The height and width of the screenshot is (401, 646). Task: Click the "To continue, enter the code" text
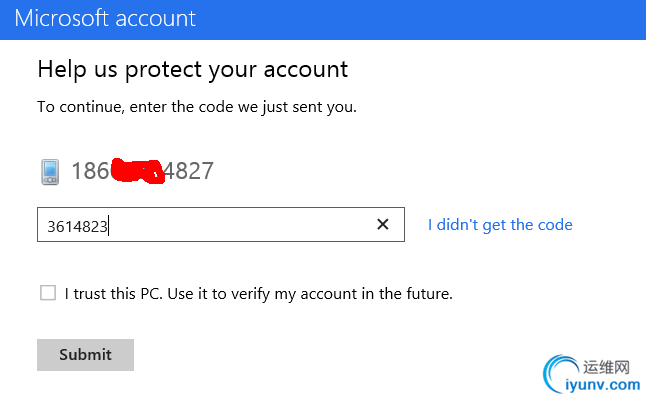point(196,106)
